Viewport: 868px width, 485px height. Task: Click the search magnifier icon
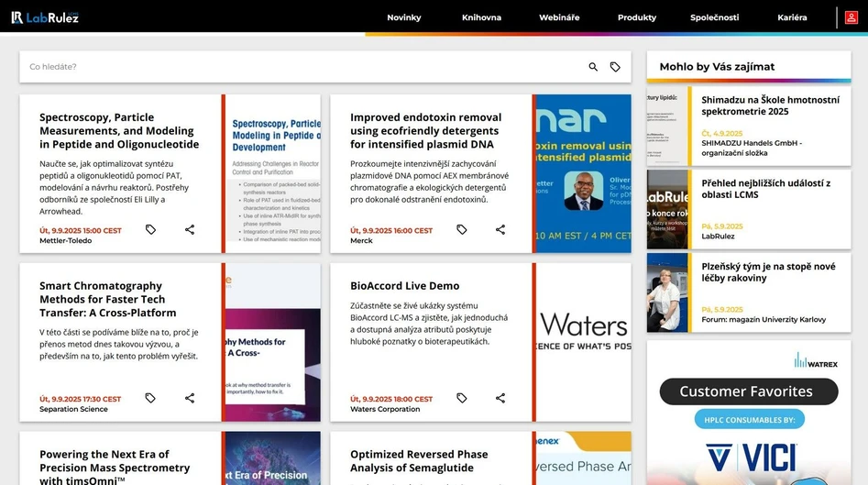click(593, 67)
